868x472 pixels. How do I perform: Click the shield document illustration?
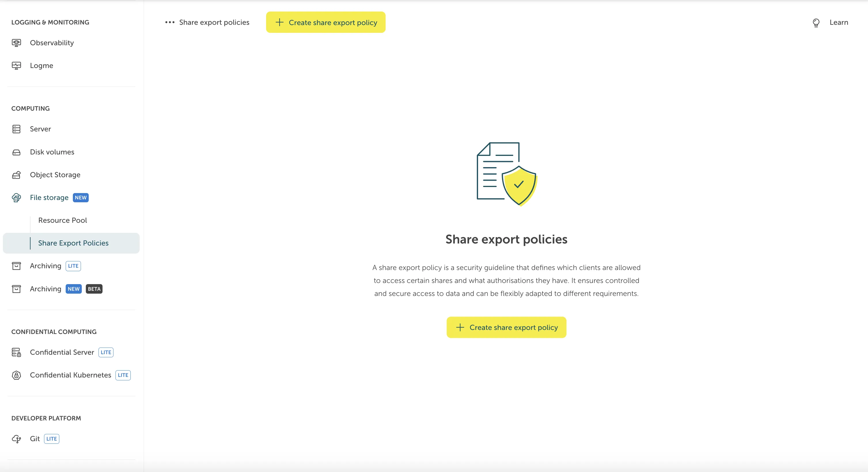pyautogui.click(x=507, y=174)
